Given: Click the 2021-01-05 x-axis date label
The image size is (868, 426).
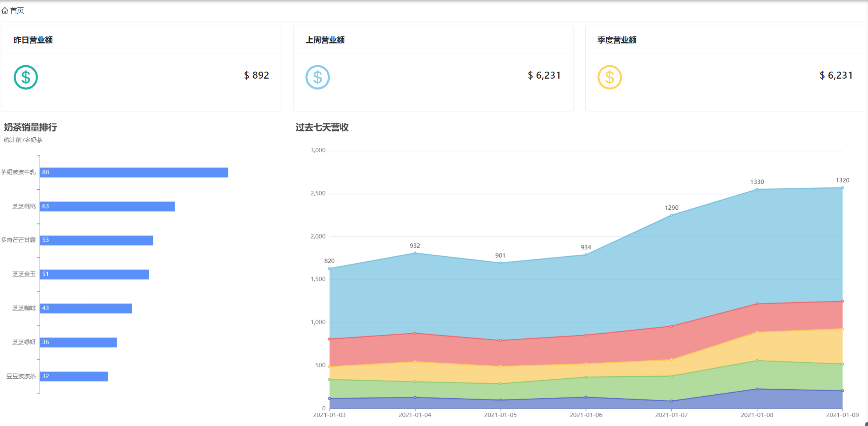Looking at the screenshot, I should 500,415.
